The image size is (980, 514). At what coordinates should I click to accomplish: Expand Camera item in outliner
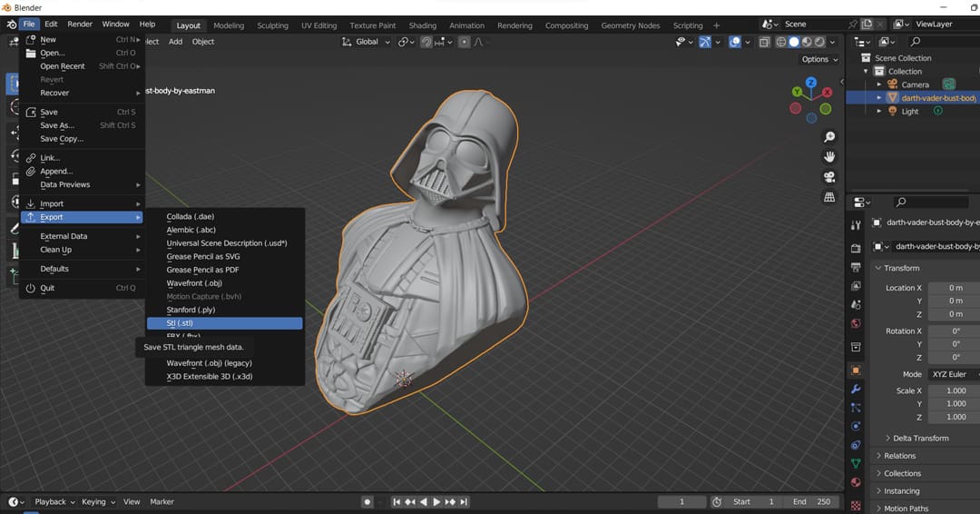879,84
